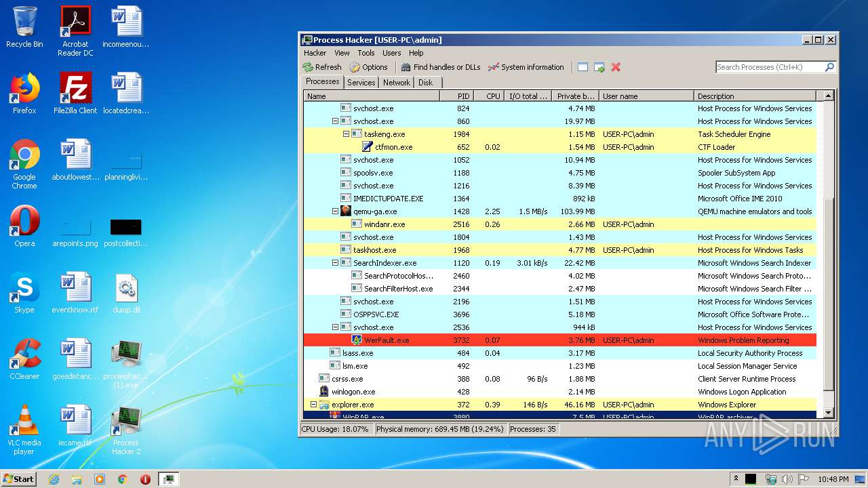Select the Process Hacker 2 desktop shortcut
Image resolution: width=868 pixels, height=488 pixels.
(x=126, y=430)
